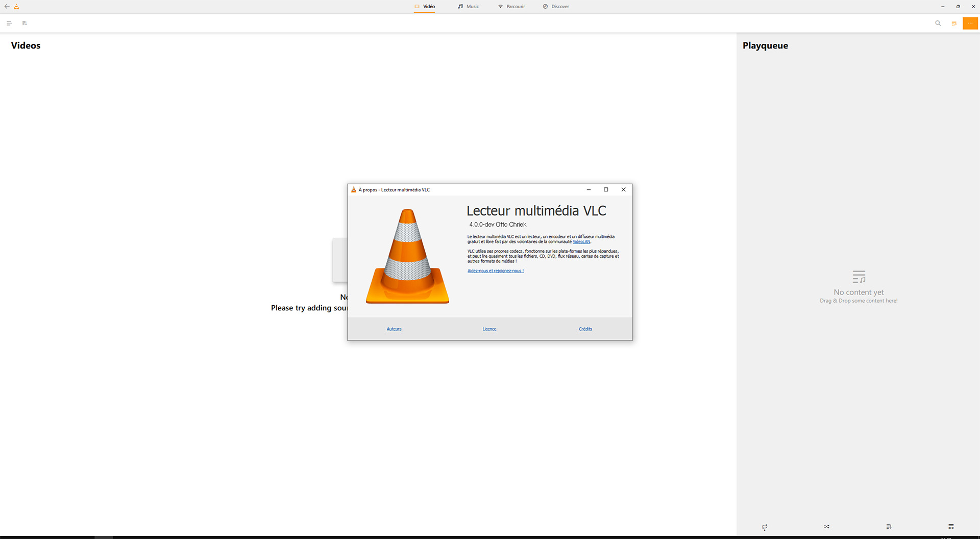
Task: Click the VLC cone icon in title bar
Action: 17,7
